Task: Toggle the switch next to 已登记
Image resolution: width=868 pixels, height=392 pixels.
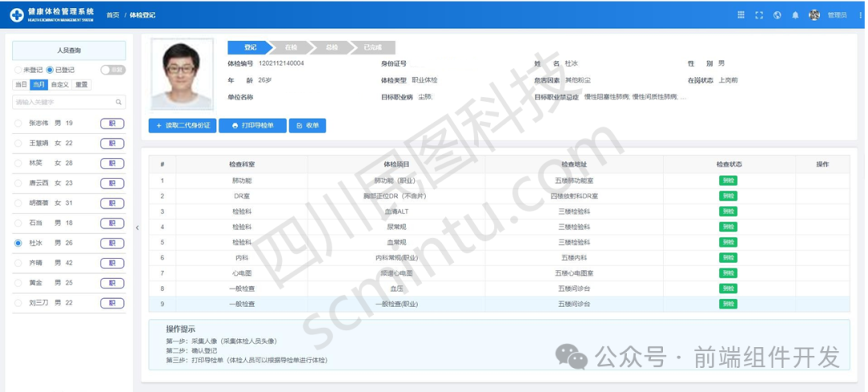Action: [x=113, y=70]
